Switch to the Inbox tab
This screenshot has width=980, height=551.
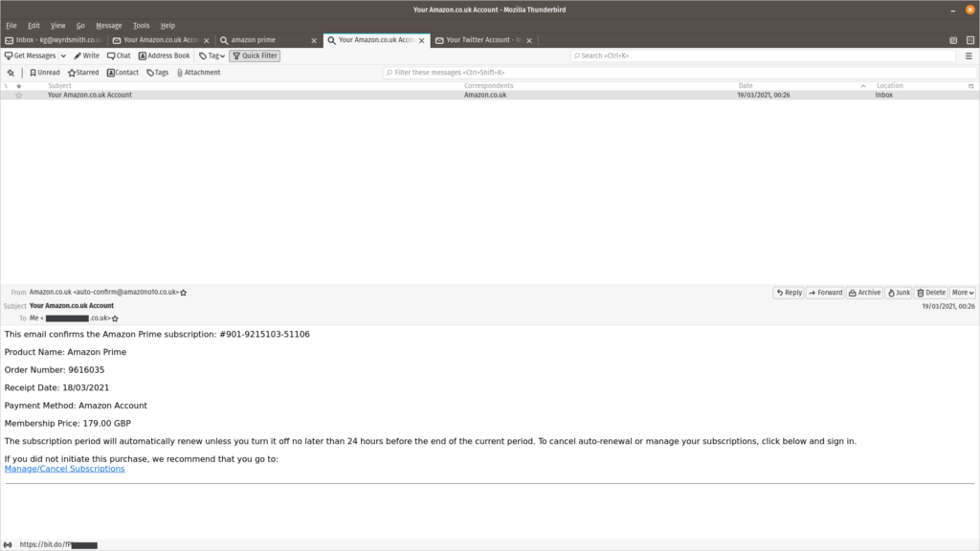(x=54, y=40)
